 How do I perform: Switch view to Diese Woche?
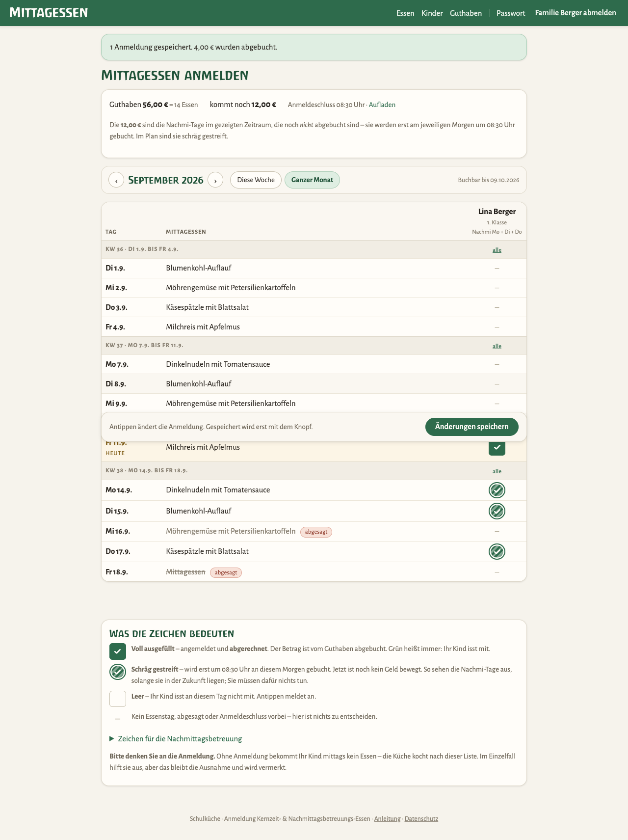click(256, 180)
